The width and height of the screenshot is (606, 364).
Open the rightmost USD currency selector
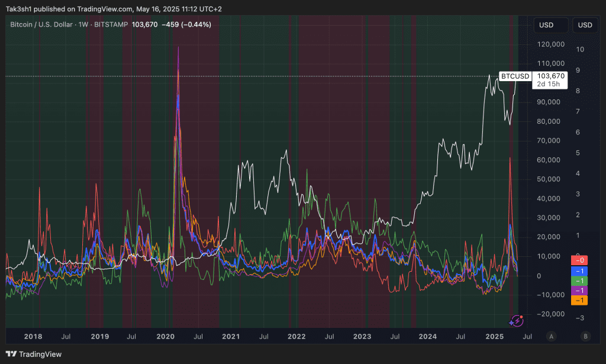pyautogui.click(x=585, y=25)
